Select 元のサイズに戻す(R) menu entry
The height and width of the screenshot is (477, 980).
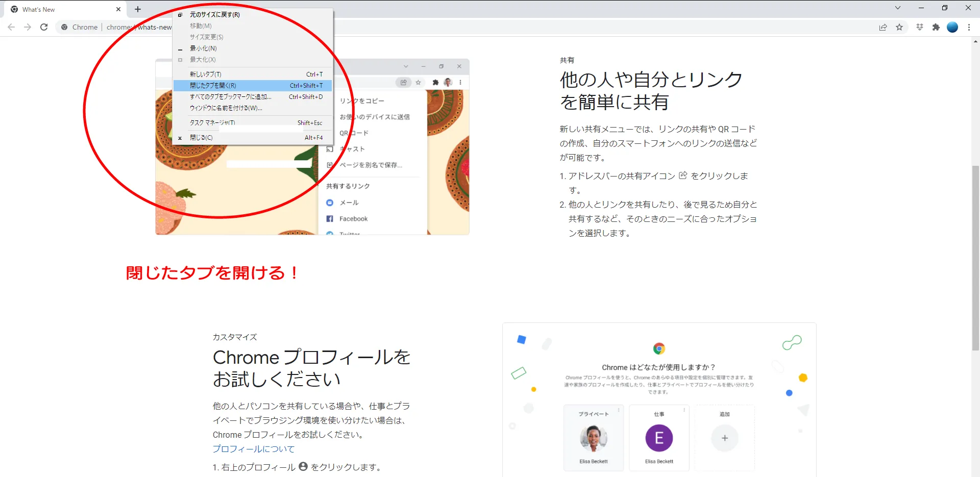click(x=253, y=15)
